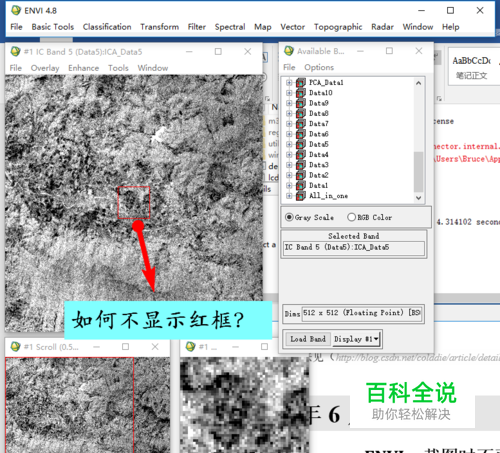Screen dimensions: 500x453
Task: Expand the Data10 tree node
Action: pos(289,93)
